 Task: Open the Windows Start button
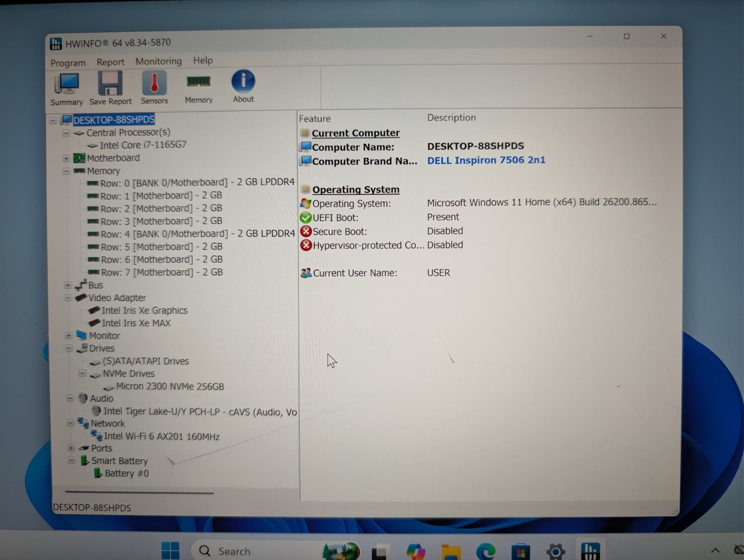click(x=170, y=551)
